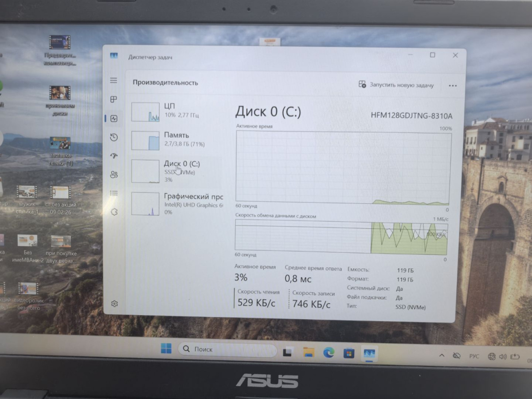
Task: Open the three-dot overflow menu
Action: tap(452, 86)
